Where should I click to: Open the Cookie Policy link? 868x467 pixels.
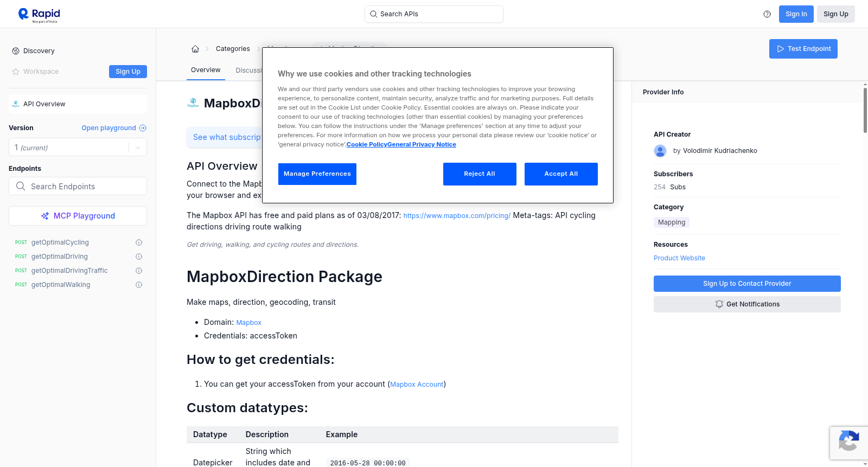pyautogui.click(x=367, y=145)
